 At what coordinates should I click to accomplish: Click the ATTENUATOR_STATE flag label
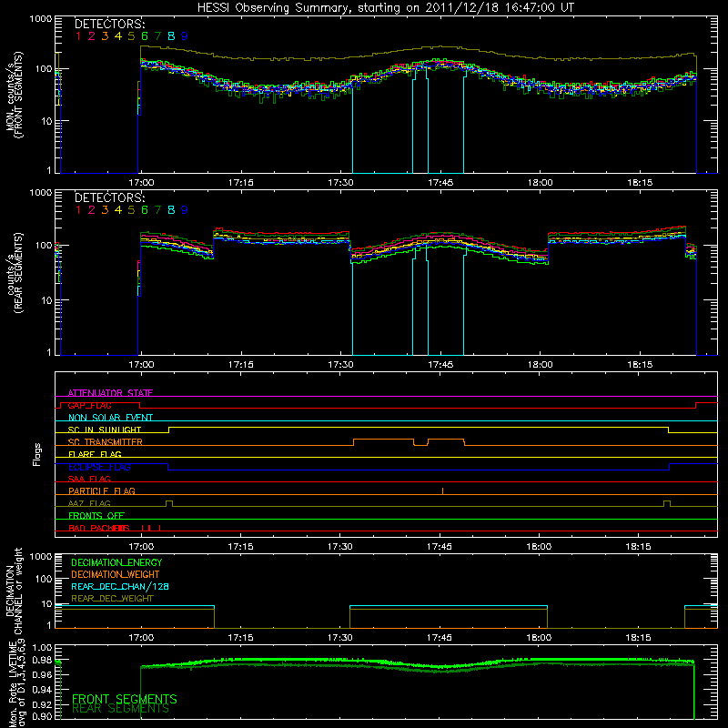[110, 393]
